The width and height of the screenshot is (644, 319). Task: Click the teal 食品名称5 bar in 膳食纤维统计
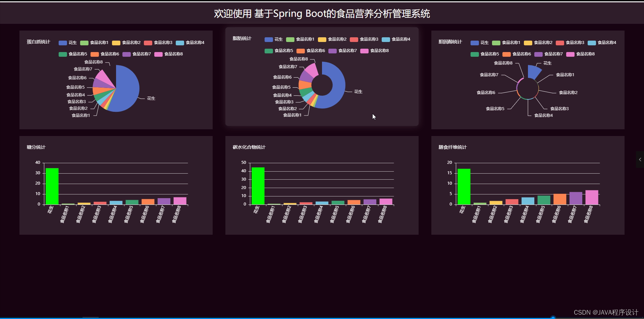544,200
